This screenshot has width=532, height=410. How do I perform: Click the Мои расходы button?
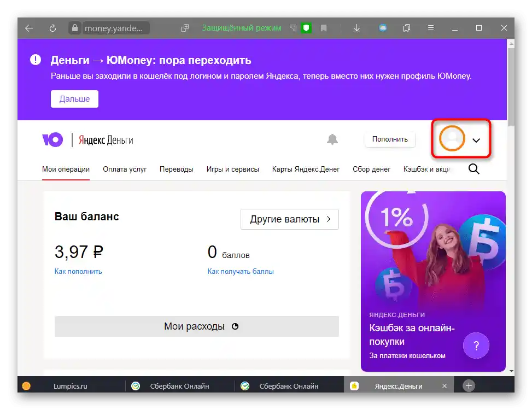coord(197,326)
